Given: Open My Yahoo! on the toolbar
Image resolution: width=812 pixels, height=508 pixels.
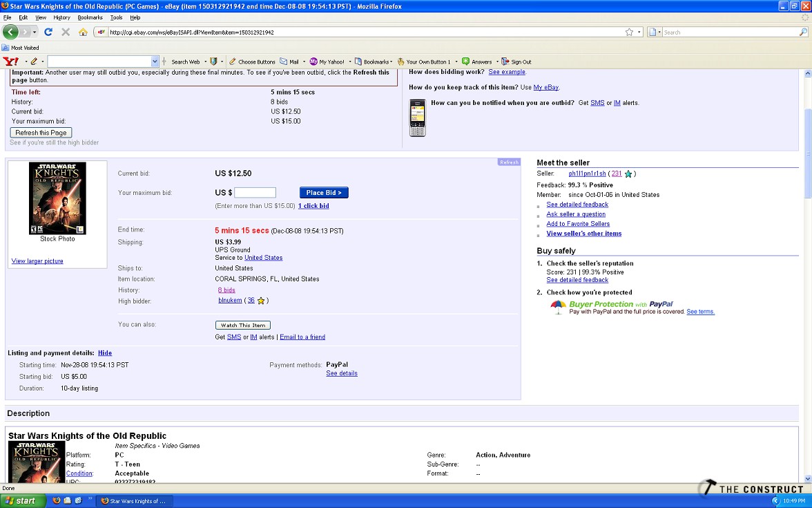Looking at the screenshot, I should point(327,62).
